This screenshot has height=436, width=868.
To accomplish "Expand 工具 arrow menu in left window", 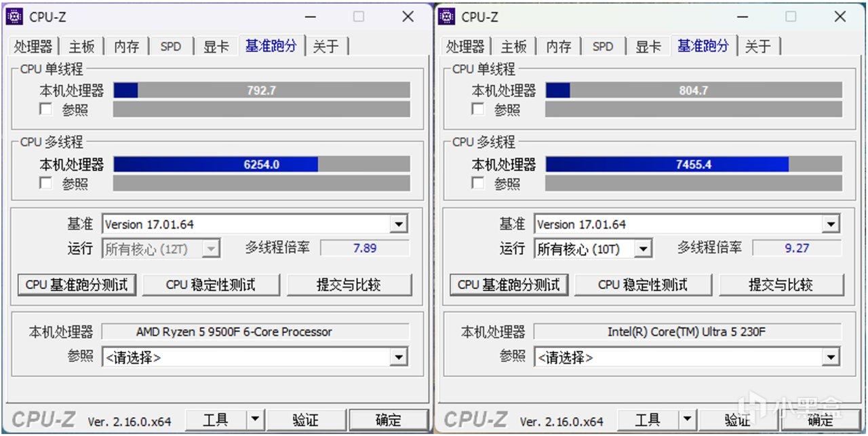I will [255, 420].
